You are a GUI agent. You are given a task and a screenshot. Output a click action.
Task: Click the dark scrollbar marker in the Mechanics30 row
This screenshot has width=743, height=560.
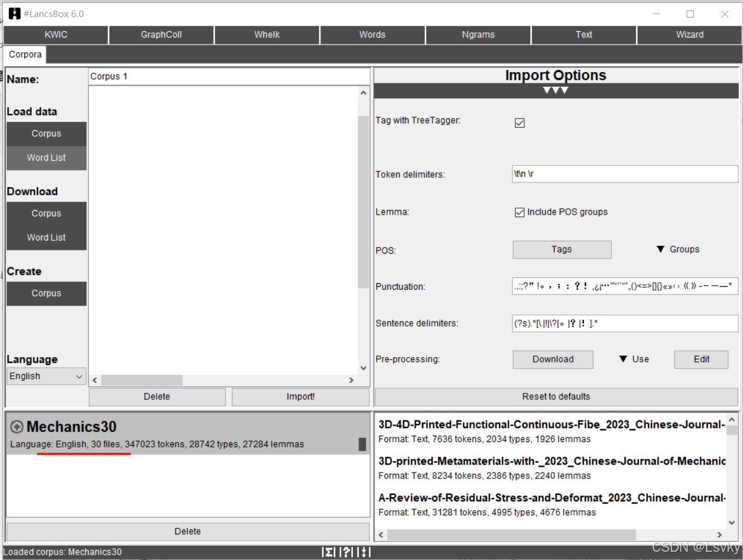point(362,444)
